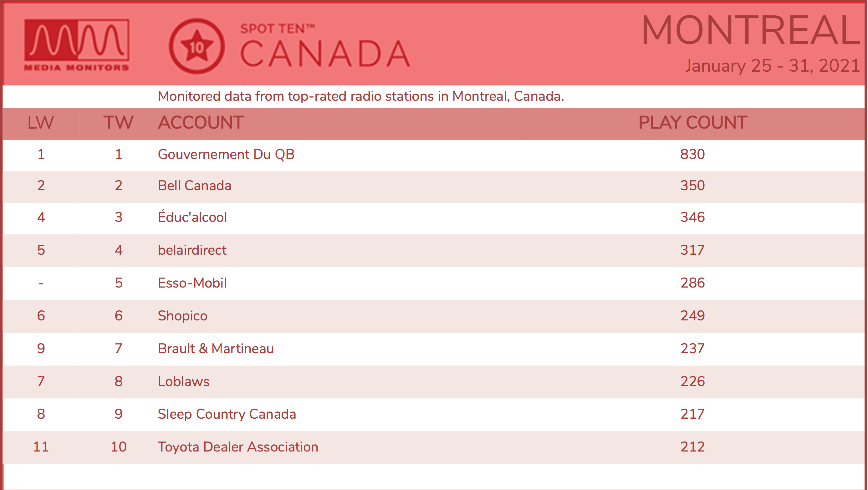Select Brault & Martineau in the list
Viewport: 868px width, 490px height.
click(216, 349)
